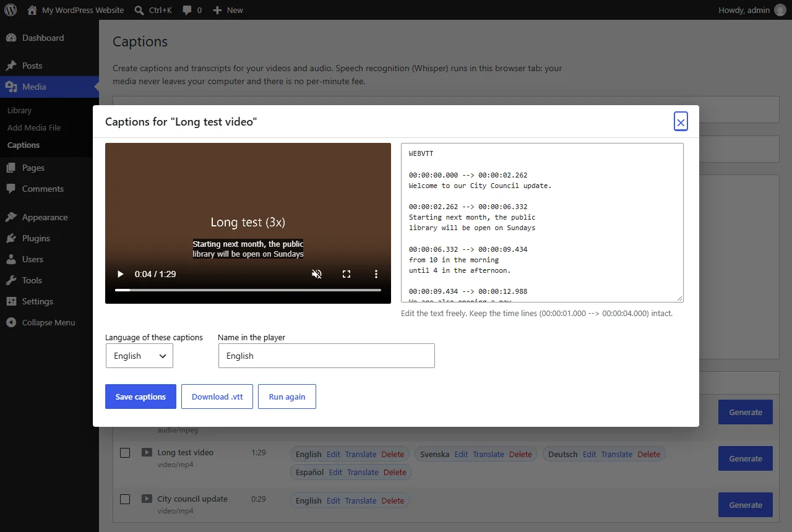792x532 pixels.
Task: Run caption generation again
Action: [287, 397]
